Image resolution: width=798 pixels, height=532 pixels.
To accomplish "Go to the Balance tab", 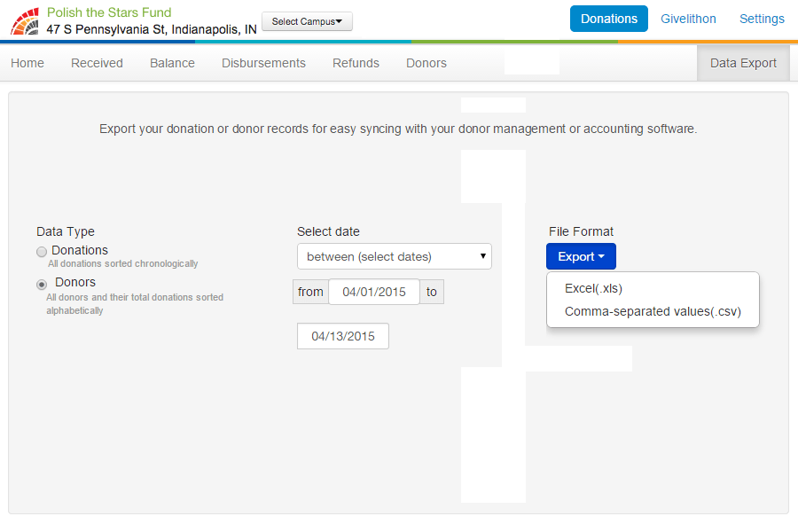I will pyautogui.click(x=172, y=63).
